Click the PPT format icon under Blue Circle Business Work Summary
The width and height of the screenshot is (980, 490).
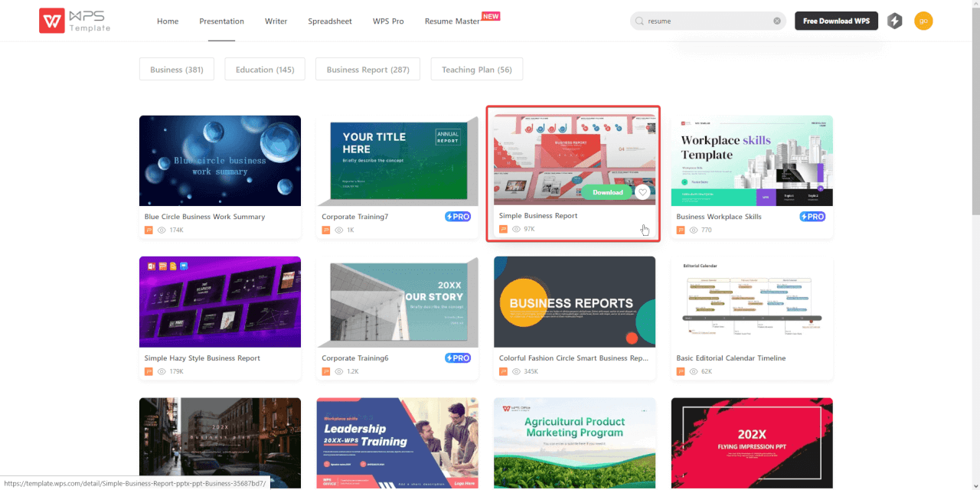click(149, 230)
